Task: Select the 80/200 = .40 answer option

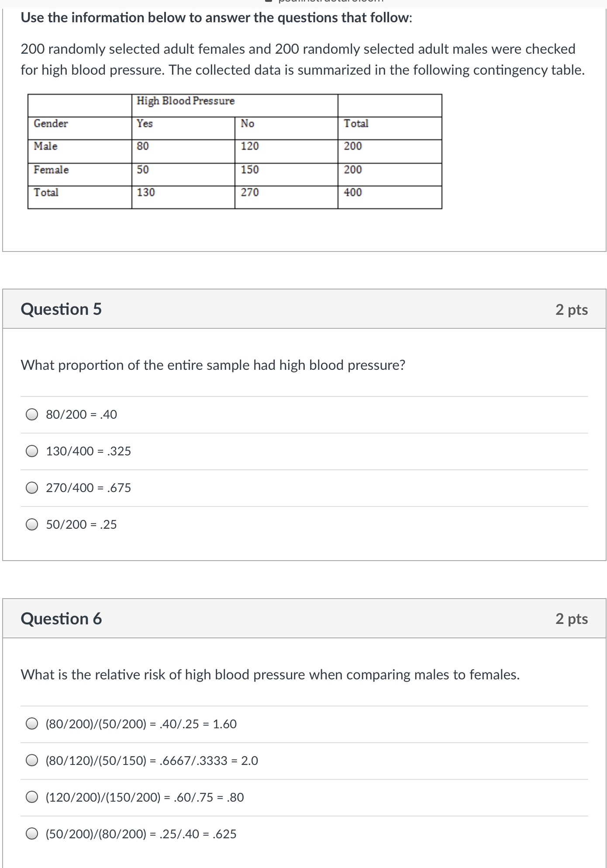Action: coord(32,414)
